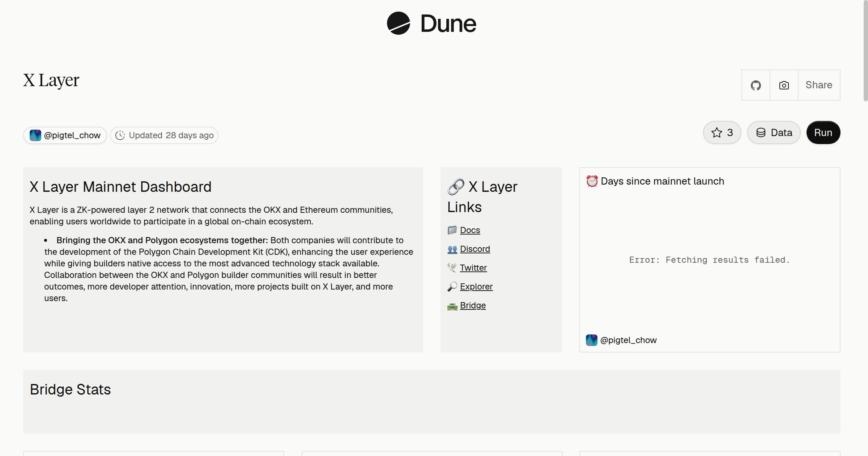This screenshot has height=456, width=868.
Task: Click the X Layer dashboard title
Action: click(x=51, y=80)
